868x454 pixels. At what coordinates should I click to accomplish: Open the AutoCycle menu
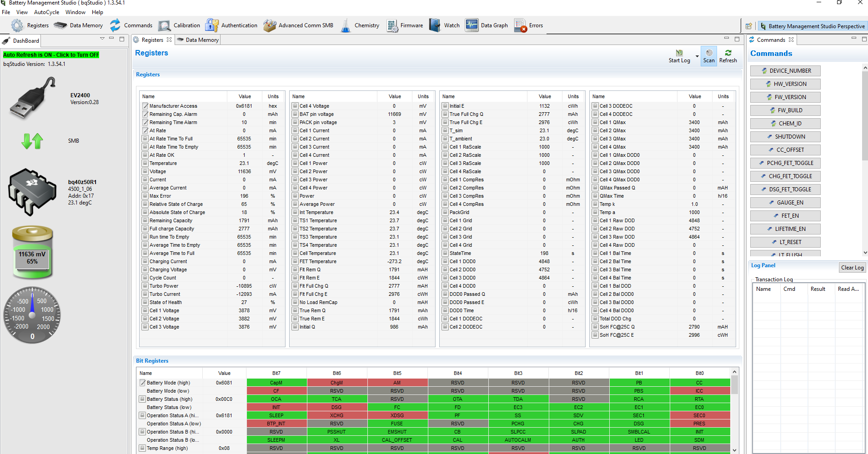point(46,12)
